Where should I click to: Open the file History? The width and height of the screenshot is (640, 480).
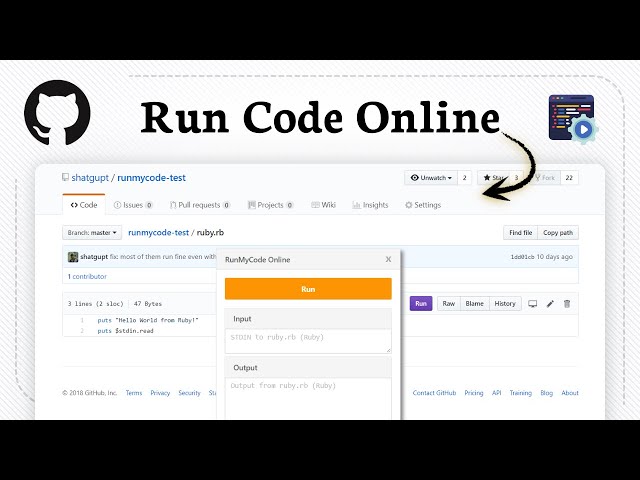[505, 303]
